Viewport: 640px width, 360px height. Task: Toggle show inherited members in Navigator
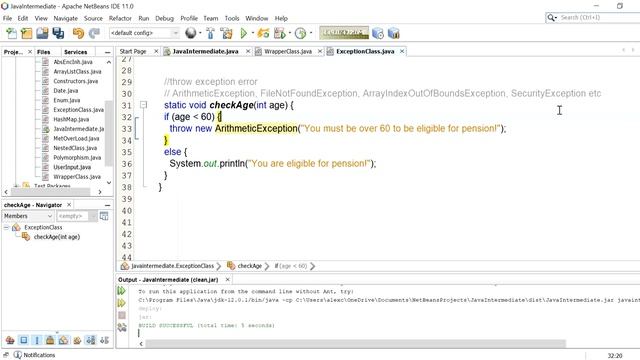click(10, 340)
